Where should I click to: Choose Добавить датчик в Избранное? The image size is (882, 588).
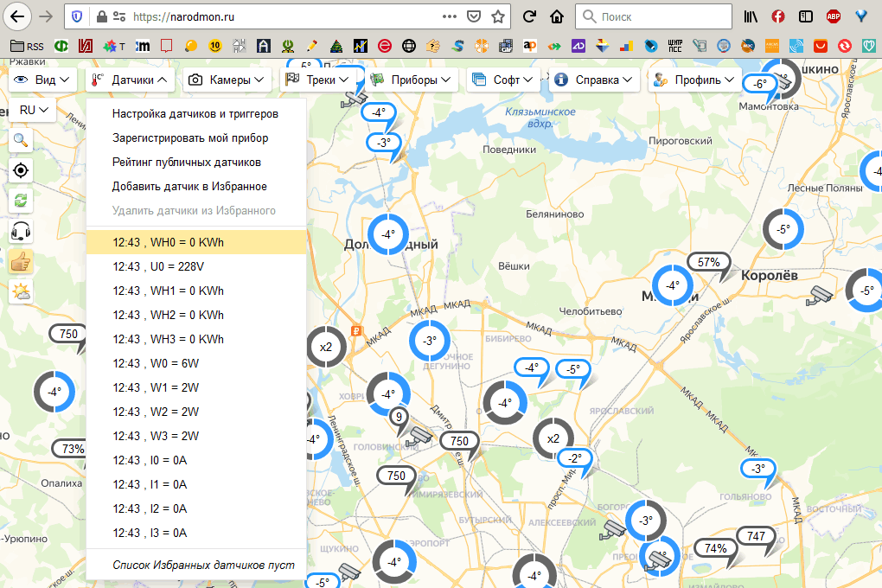pos(195,186)
